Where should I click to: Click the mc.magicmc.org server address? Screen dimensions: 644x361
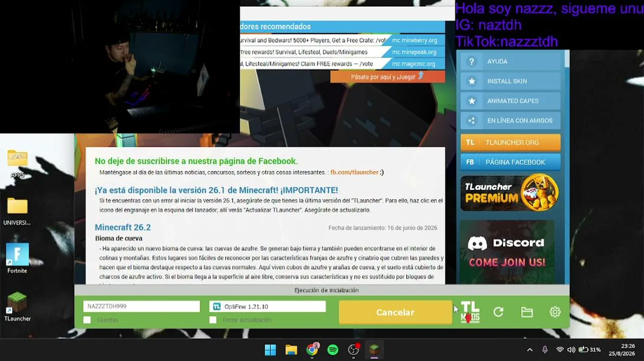click(x=414, y=64)
